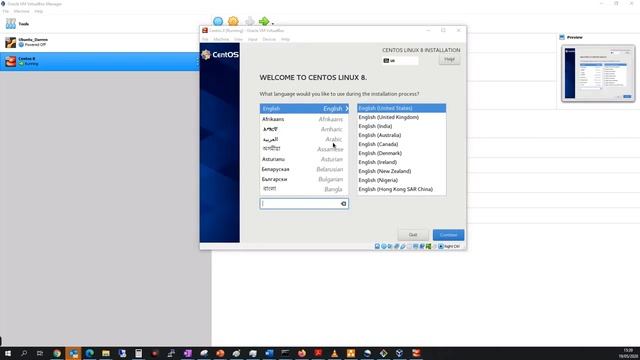This screenshot has width=640, height=360.
Task: Open Adobe Acrobat red icon in the taskbar
Action: (x=318, y=353)
